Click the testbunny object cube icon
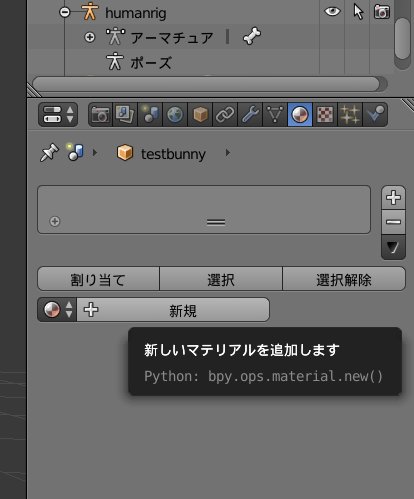 125,153
